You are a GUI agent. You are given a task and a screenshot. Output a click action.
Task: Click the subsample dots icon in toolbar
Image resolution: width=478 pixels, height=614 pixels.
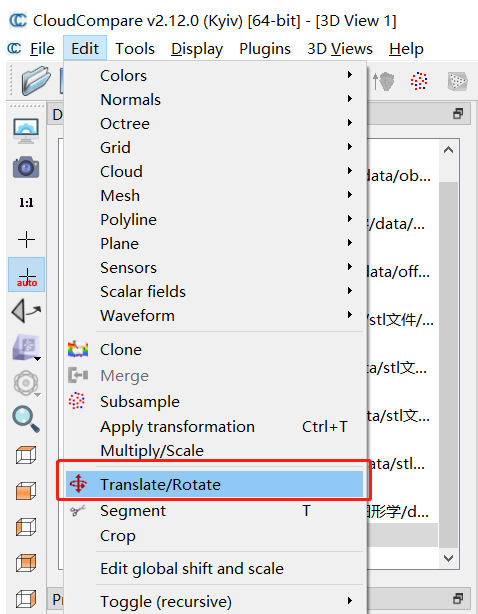click(419, 81)
